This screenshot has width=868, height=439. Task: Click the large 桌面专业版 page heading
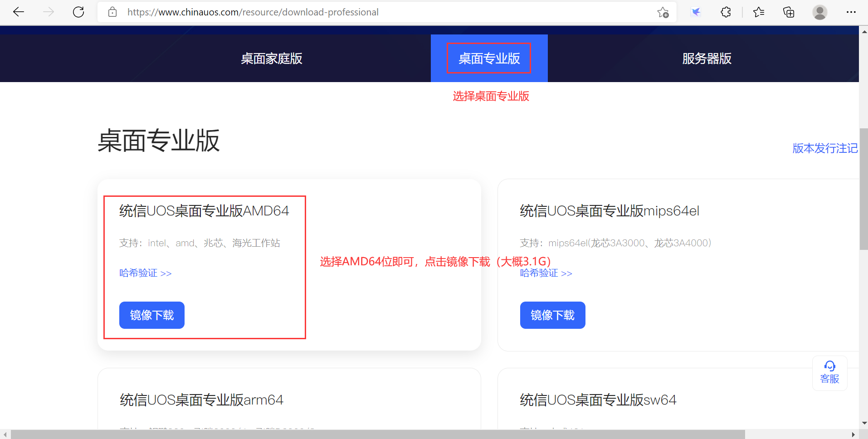click(x=159, y=141)
